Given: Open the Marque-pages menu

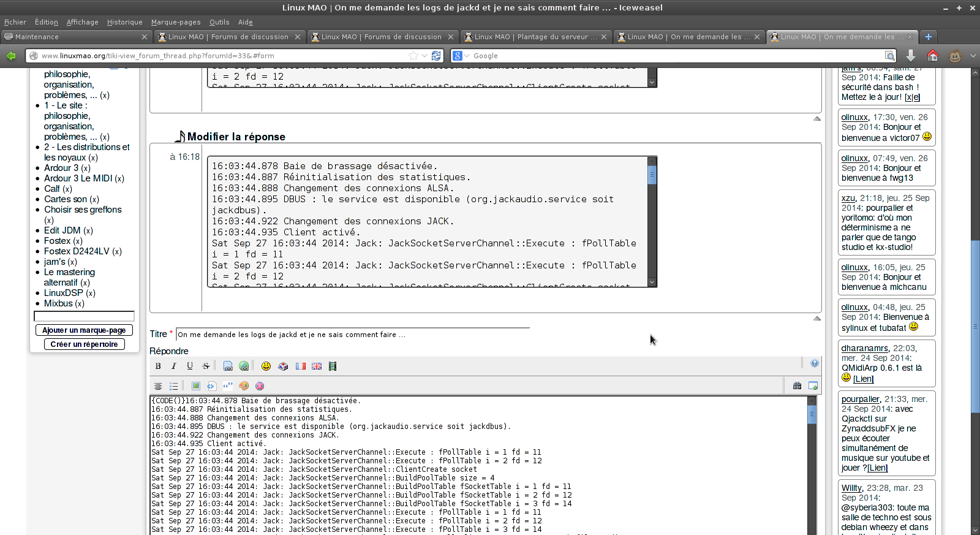Looking at the screenshot, I should 176,22.
